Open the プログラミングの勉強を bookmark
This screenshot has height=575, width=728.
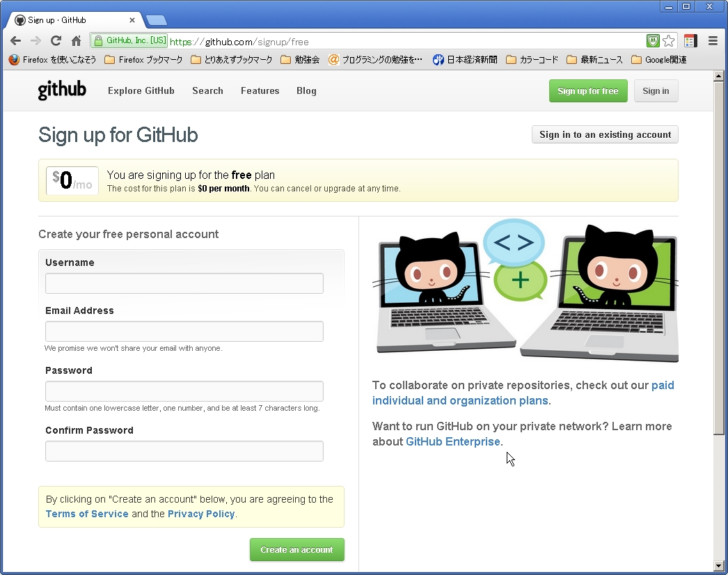[x=376, y=59]
